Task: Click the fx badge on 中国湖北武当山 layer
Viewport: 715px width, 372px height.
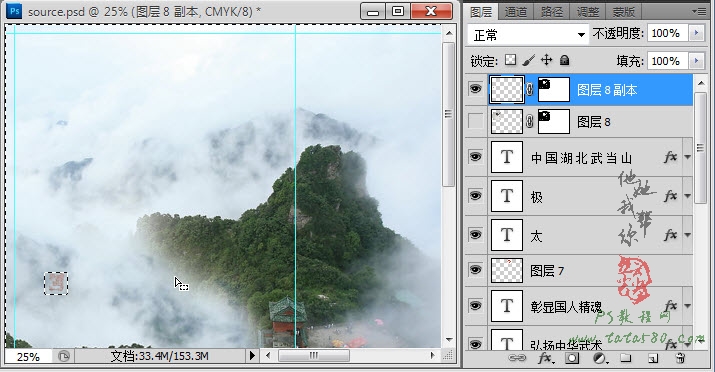Action: tap(670, 157)
